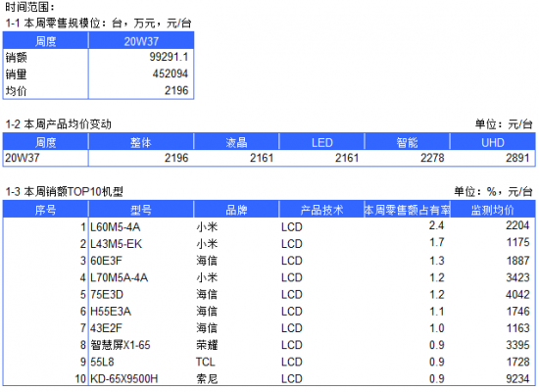Click the 监测均价 column header
This screenshot has height=392, width=539.
(493, 210)
